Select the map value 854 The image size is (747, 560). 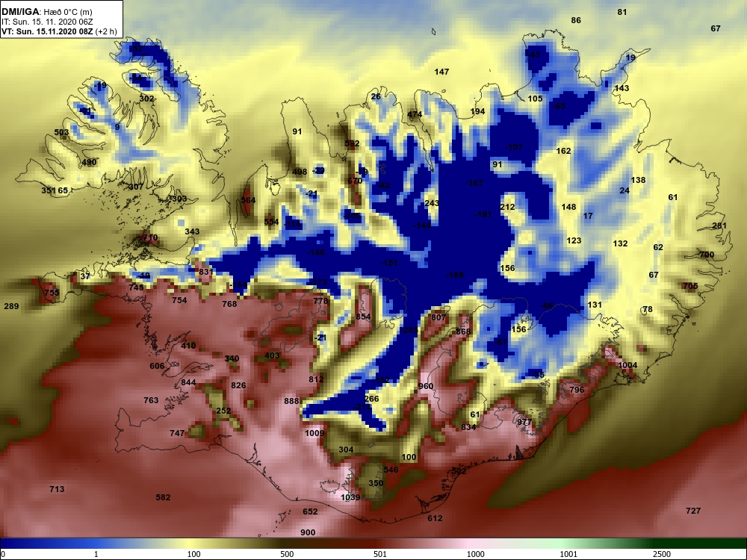point(363,317)
